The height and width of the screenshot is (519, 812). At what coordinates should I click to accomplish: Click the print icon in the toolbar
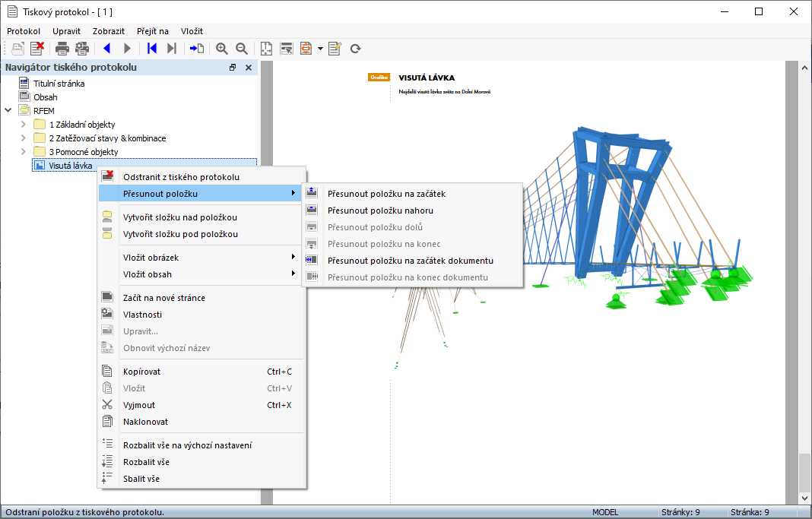coord(62,49)
